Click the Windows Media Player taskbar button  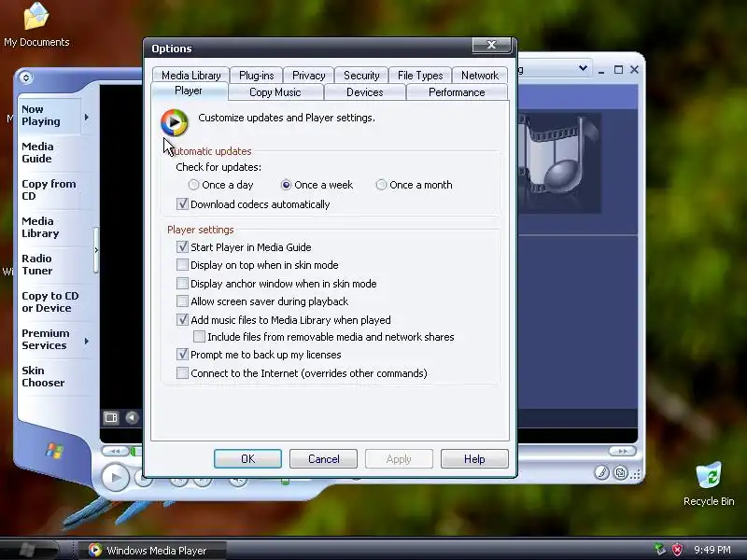151,551
